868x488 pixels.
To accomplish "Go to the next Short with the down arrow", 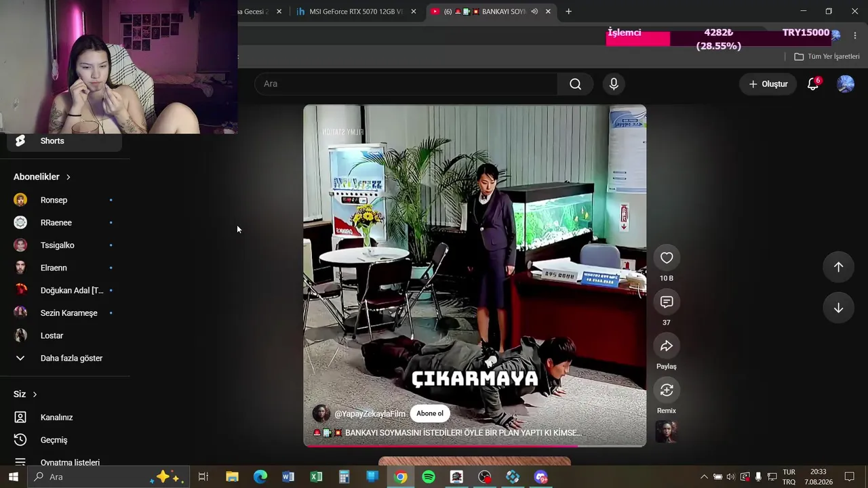I will tap(838, 308).
